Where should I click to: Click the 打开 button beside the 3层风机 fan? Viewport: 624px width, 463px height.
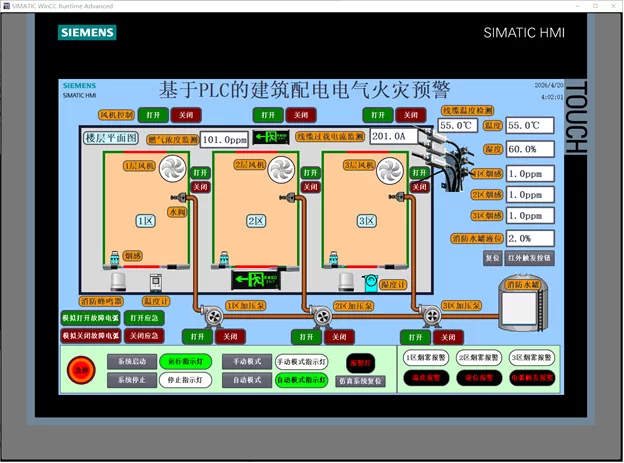tap(420, 172)
